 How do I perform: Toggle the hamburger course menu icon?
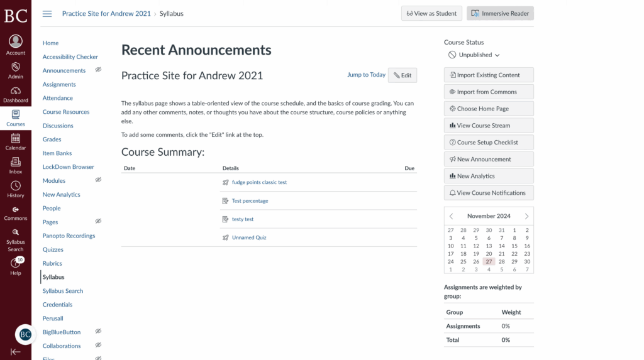coord(47,14)
